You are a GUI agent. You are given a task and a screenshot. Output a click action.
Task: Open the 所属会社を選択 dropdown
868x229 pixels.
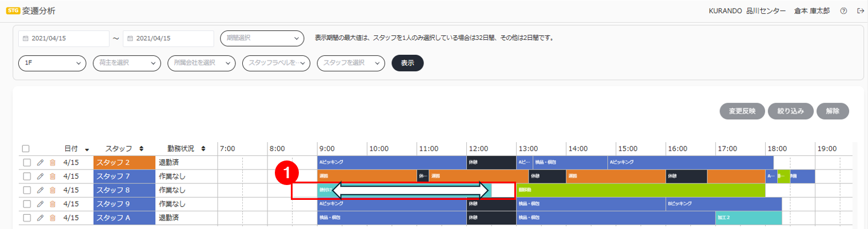pos(202,63)
